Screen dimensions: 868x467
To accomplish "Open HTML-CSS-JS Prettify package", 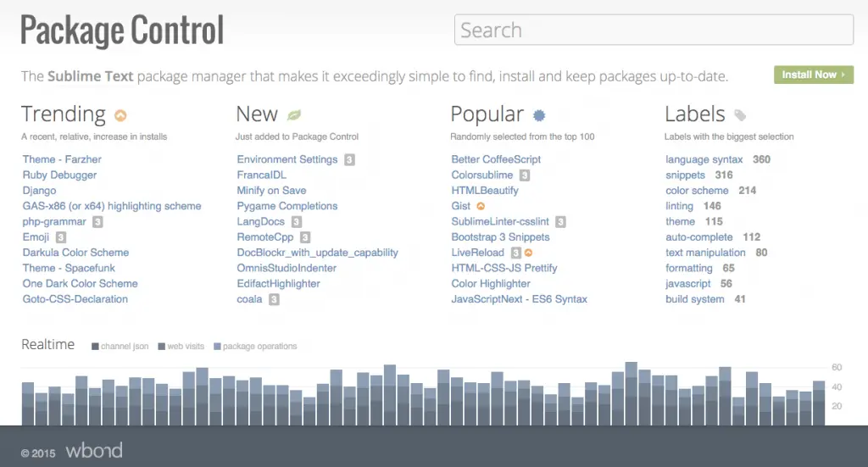I will pos(504,268).
